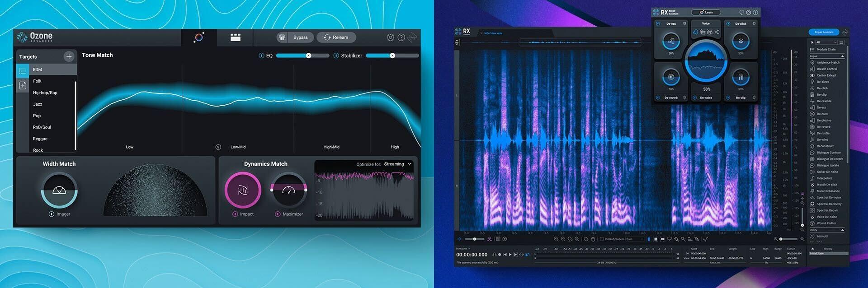Collapse the History panel arrow
Image resolution: width=868 pixels, height=288 pixels.
tap(812, 249)
